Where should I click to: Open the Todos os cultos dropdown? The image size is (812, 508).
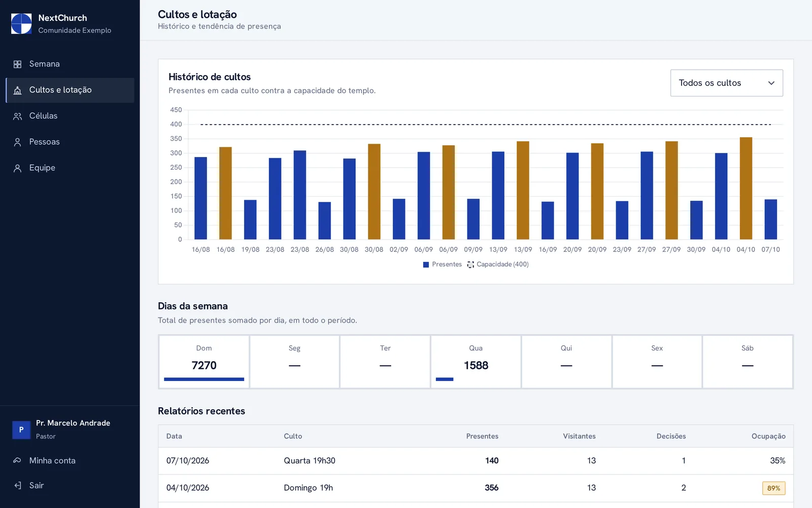(726, 83)
